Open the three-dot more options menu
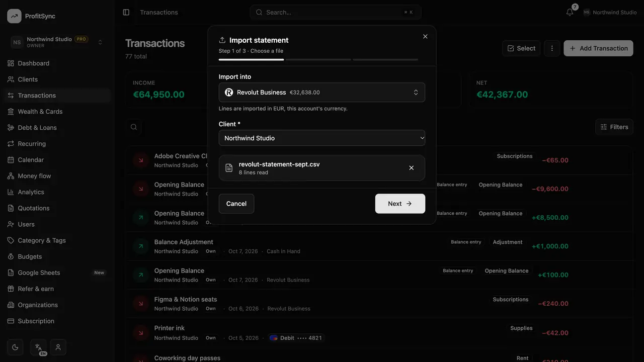 tap(552, 48)
